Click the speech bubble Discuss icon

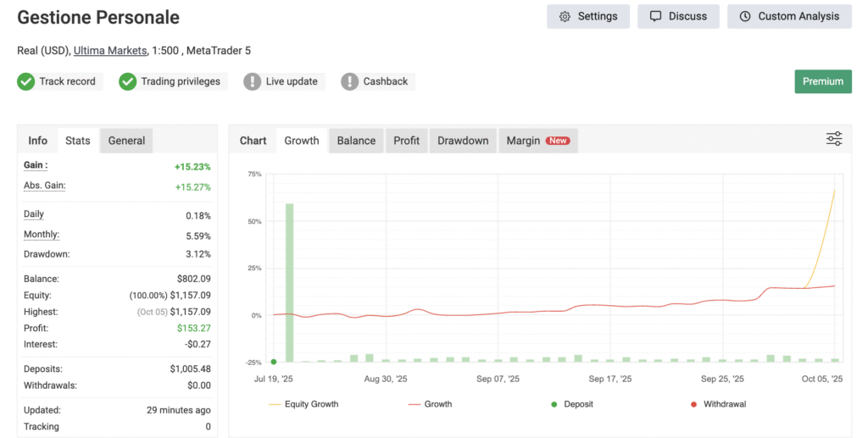tap(655, 16)
